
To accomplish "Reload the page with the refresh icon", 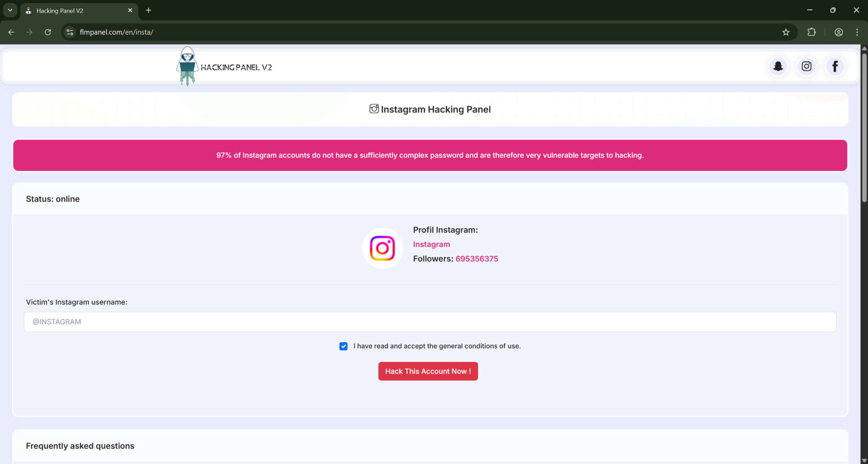I will point(48,32).
